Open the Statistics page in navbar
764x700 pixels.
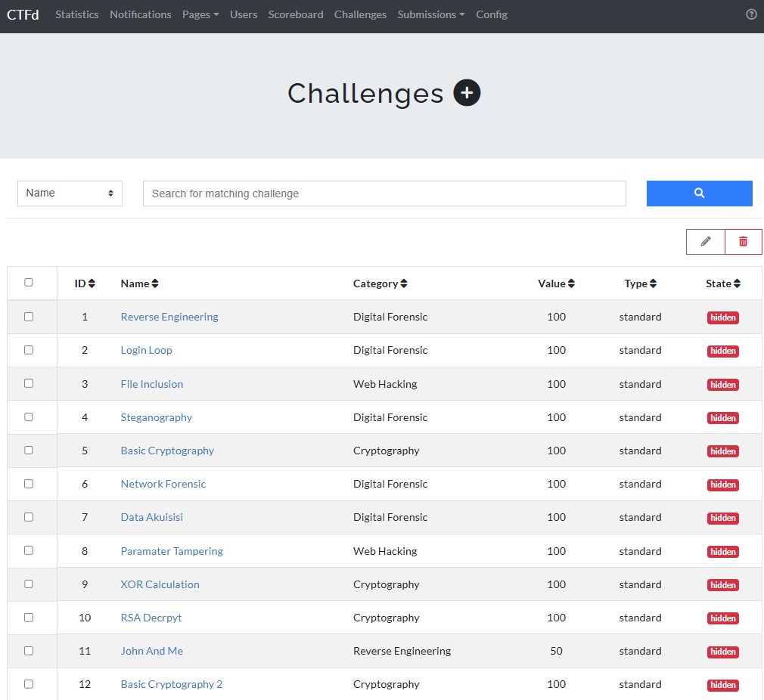(76, 14)
